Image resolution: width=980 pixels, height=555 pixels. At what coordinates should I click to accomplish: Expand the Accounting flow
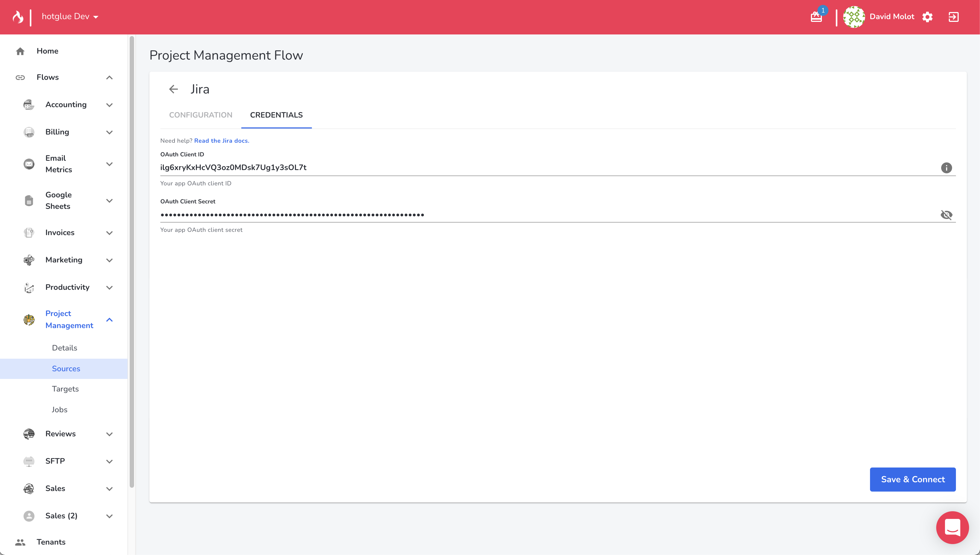tap(109, 105)
